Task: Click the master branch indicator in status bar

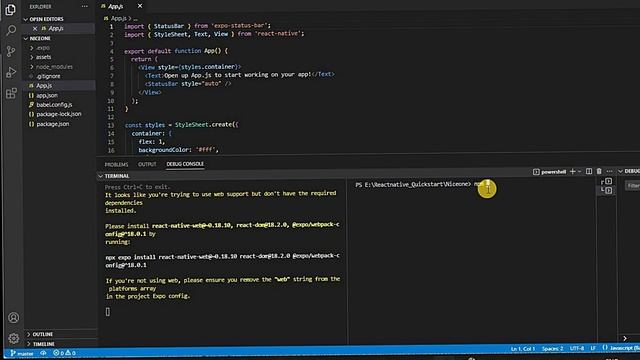Action: coord(22,353)
